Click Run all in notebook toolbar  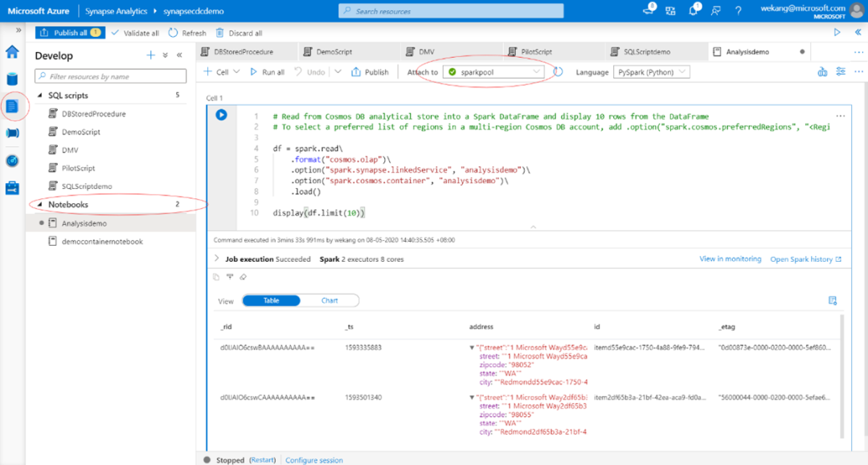click(x=268, y=72)
